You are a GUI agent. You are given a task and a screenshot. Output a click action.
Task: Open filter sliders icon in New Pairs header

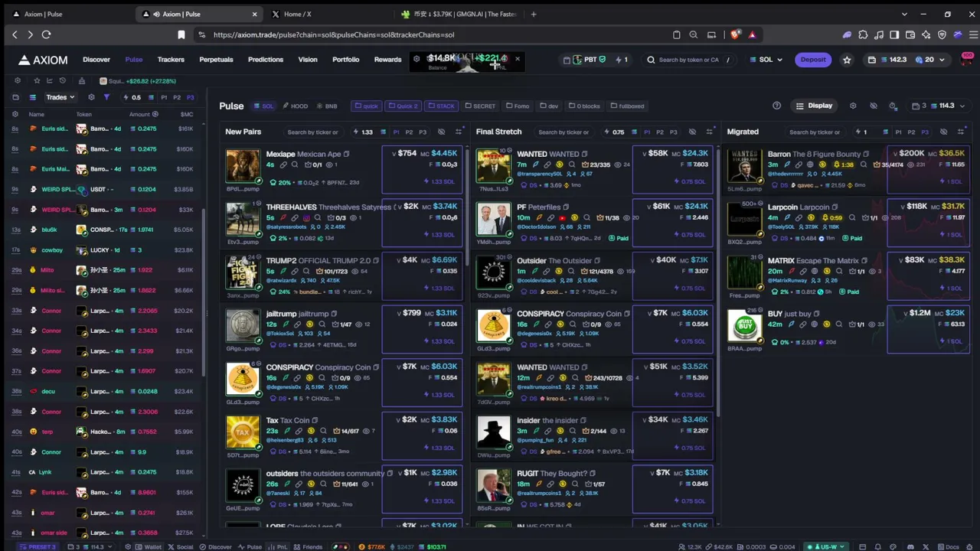pos(459,132)
